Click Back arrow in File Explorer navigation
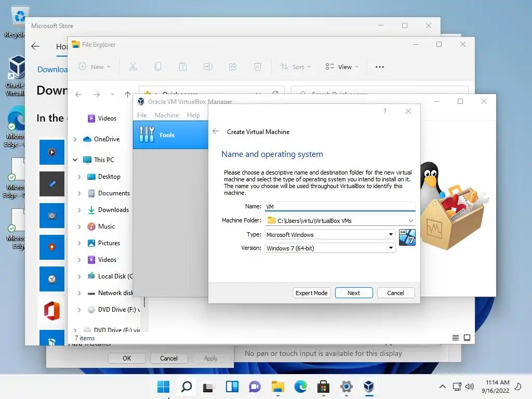 (78, 95)
